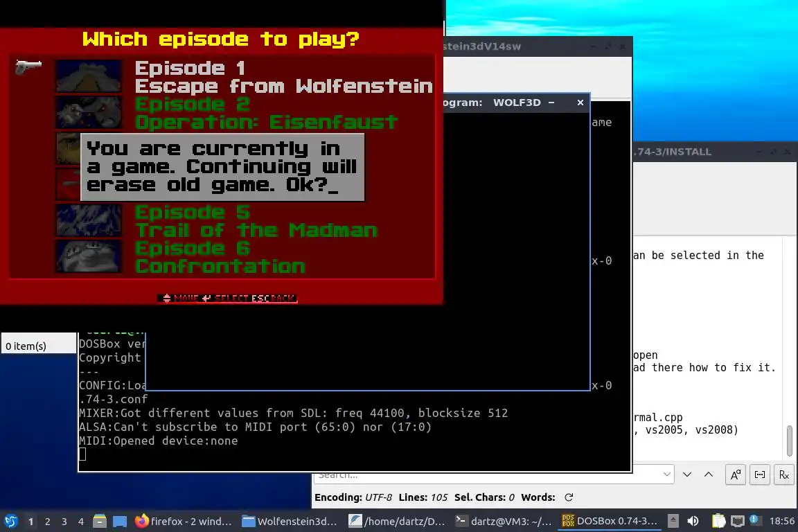Open the volume control tray icon
The width and height of the screenshot is (798, 532).
click(x=693, y=521)
